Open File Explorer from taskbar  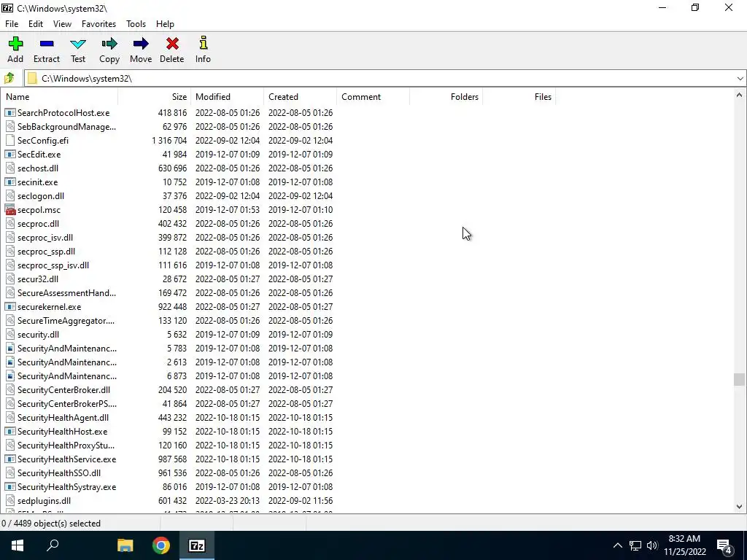pyautogui.click(x=125, y=545)
